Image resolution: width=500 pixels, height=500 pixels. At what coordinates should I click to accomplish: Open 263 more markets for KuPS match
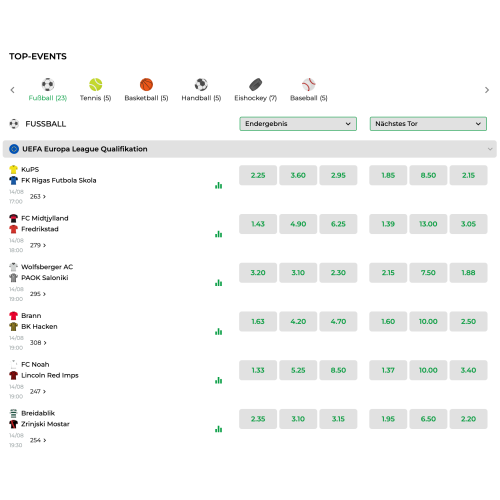(38, 197)
